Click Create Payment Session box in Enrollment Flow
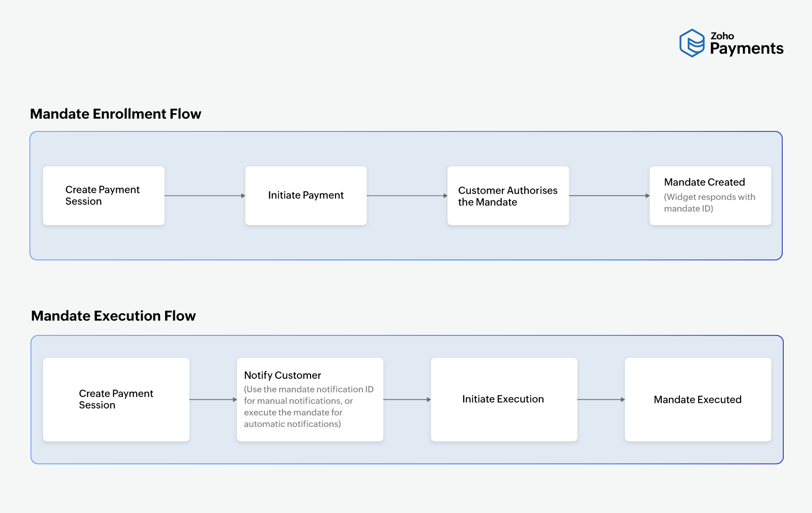The height and width of the screenshot is (513, 812). 104,196
